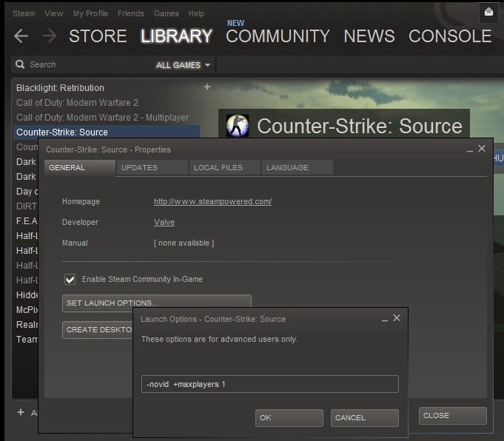Click the search magnifier icon

[20, 65]
